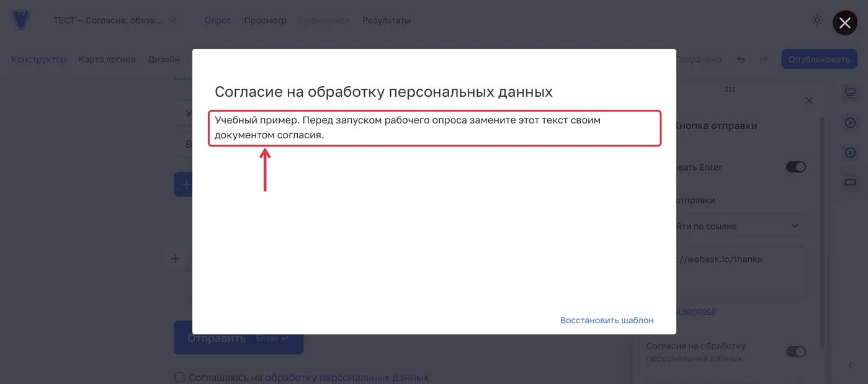
Task: Toggle the sun theme icon
Action: [817, 20]
